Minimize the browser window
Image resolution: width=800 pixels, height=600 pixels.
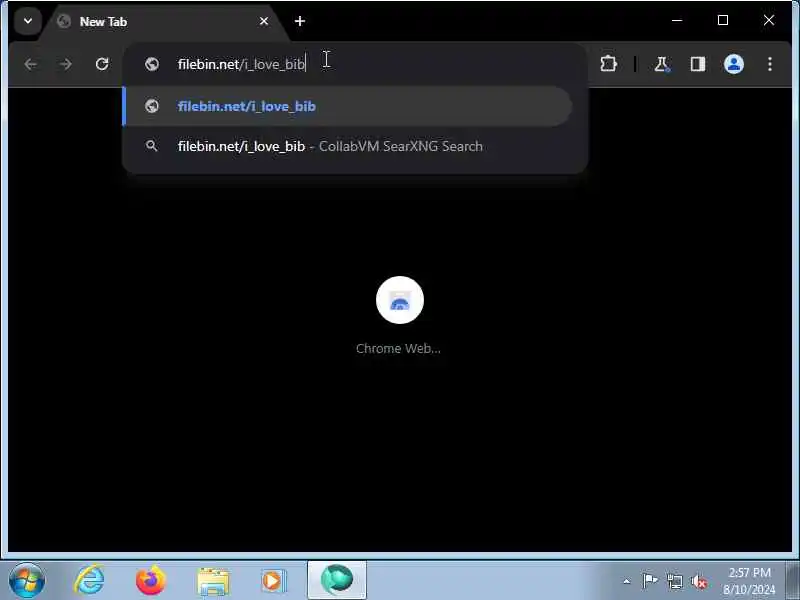point(677,20)
